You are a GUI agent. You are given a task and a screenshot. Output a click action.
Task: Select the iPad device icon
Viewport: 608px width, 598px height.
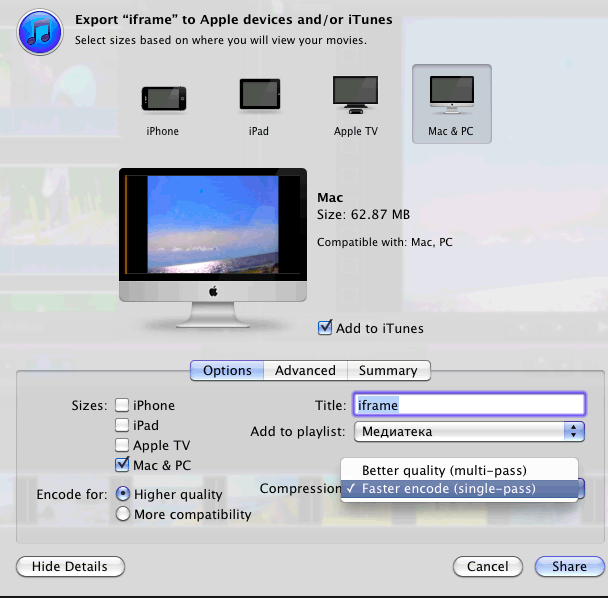[259, 94]
